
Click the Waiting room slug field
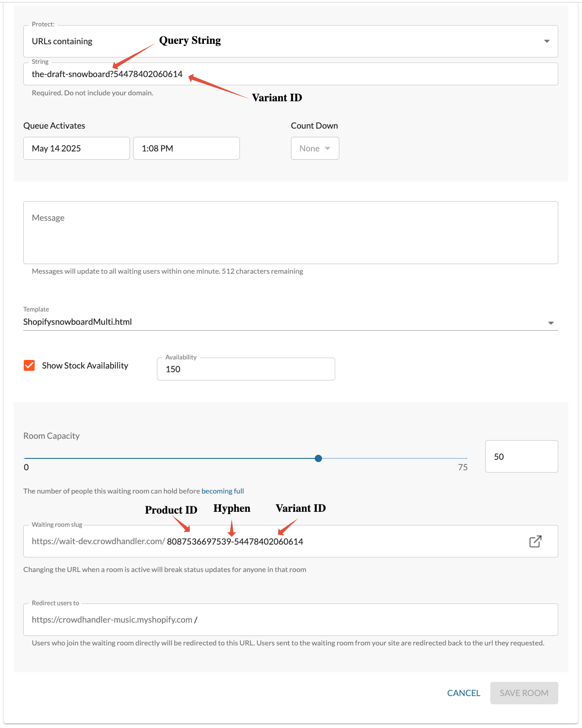(x=291, y=541)
